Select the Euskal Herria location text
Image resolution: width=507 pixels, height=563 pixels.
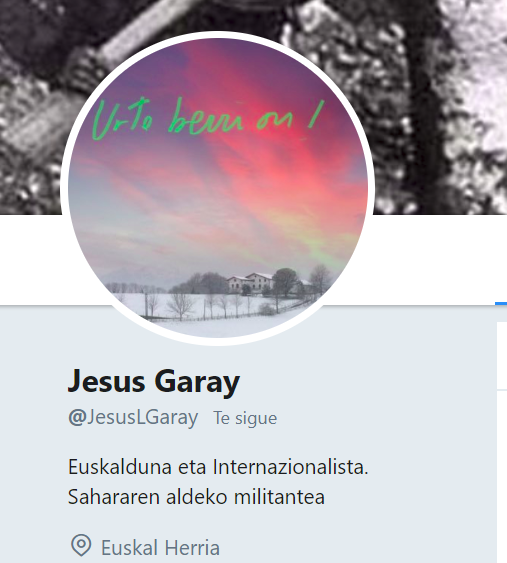(160, 548)
